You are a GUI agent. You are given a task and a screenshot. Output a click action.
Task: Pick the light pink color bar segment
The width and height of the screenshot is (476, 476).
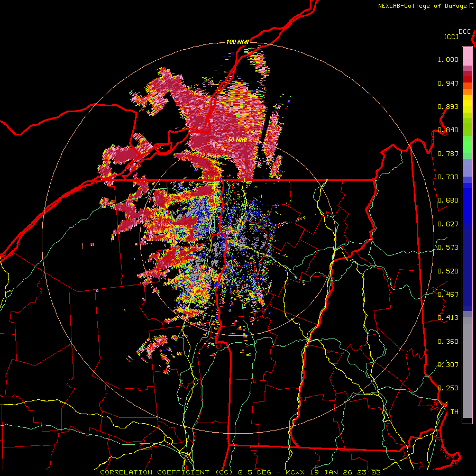click(467, 57)
